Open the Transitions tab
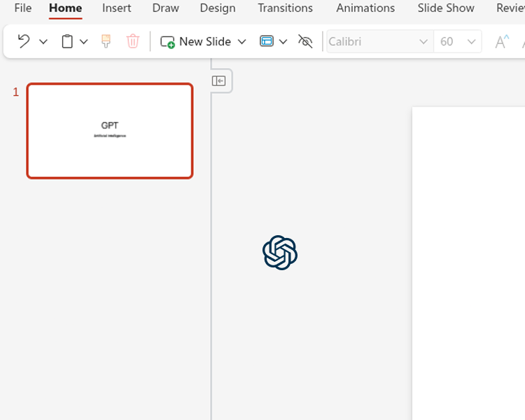The image size is (525, 420). 286,8
